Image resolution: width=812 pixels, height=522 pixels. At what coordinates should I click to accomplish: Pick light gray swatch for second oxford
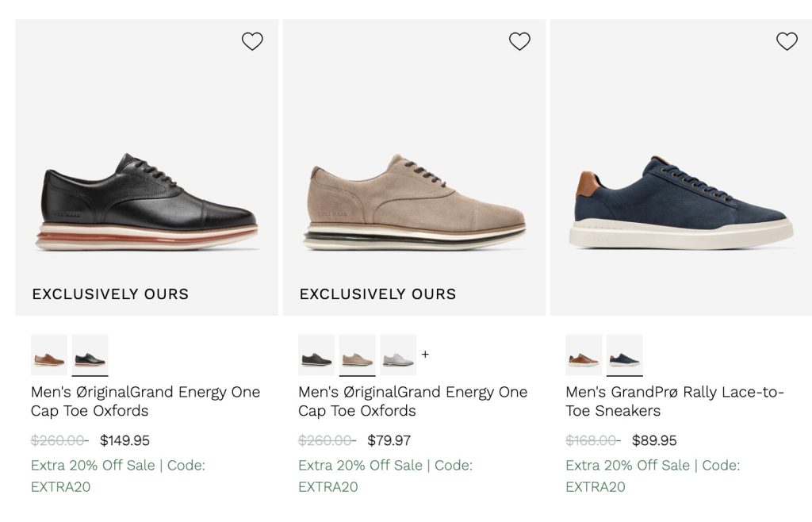[398, 355]
